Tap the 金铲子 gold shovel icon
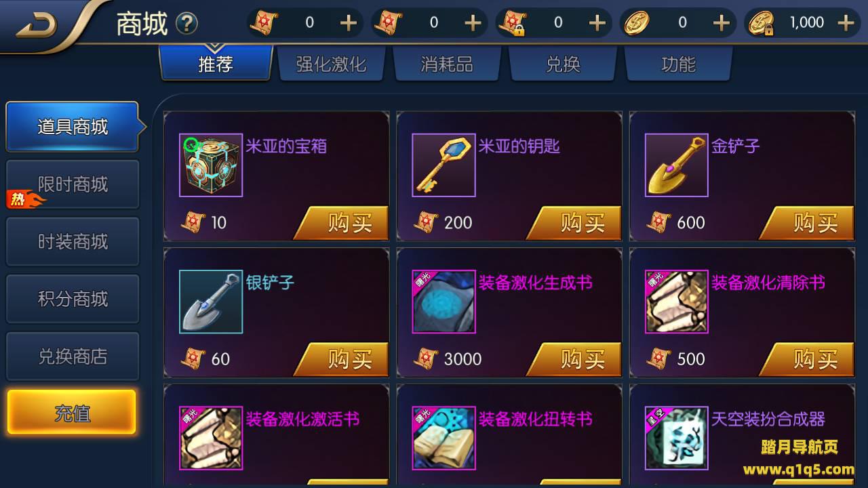Viewport: 868px width, 488px height. pyautogui.click(x=676, y=165)
